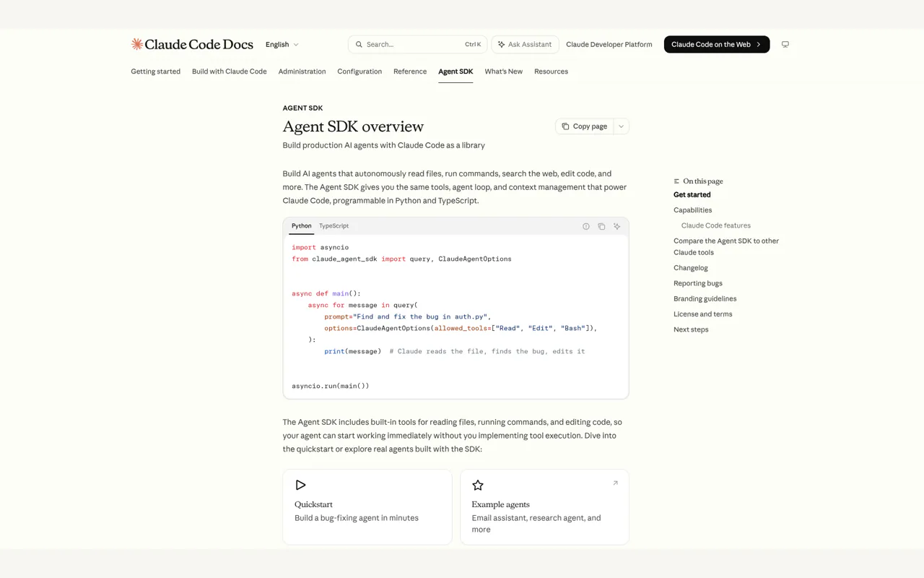Jump to Changelog section
The height and width of the screenshot is (578, 924).
pos(691,268)
